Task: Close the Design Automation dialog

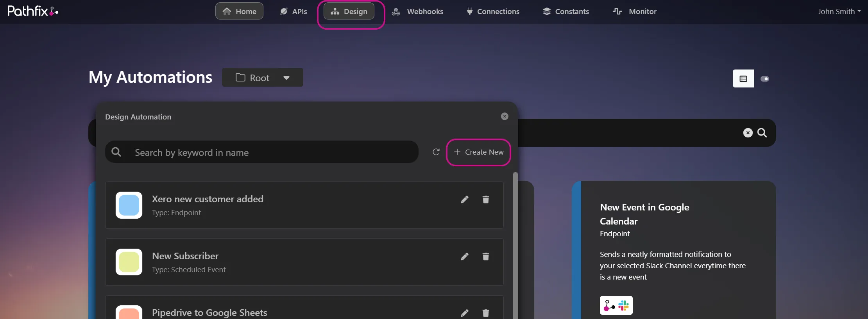Action: [505, 116]
